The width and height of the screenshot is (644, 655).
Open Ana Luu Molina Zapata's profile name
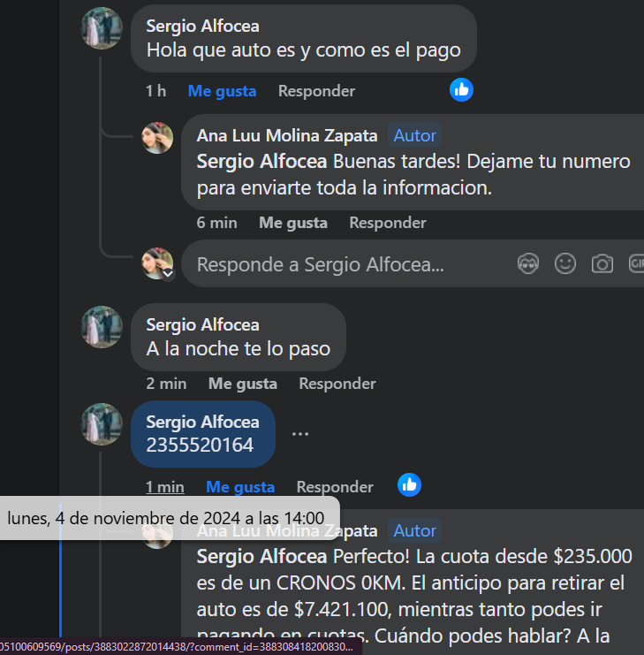click(287, 136)
